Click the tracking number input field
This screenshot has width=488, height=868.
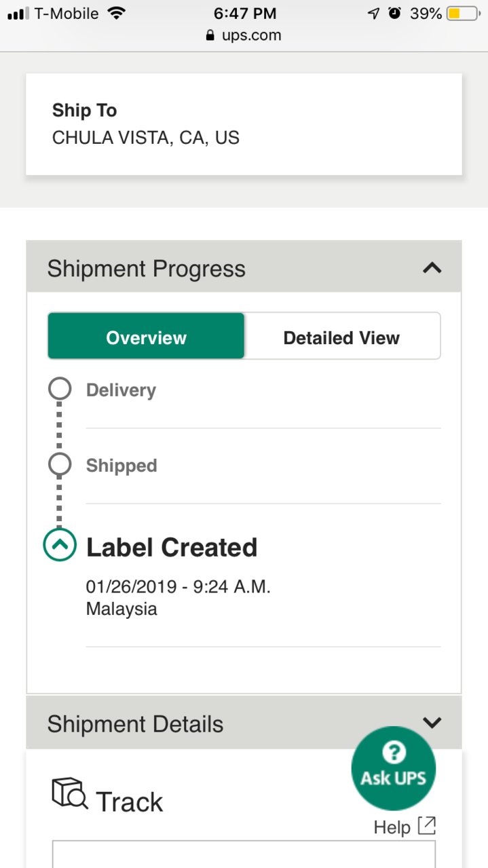point(244,854)
